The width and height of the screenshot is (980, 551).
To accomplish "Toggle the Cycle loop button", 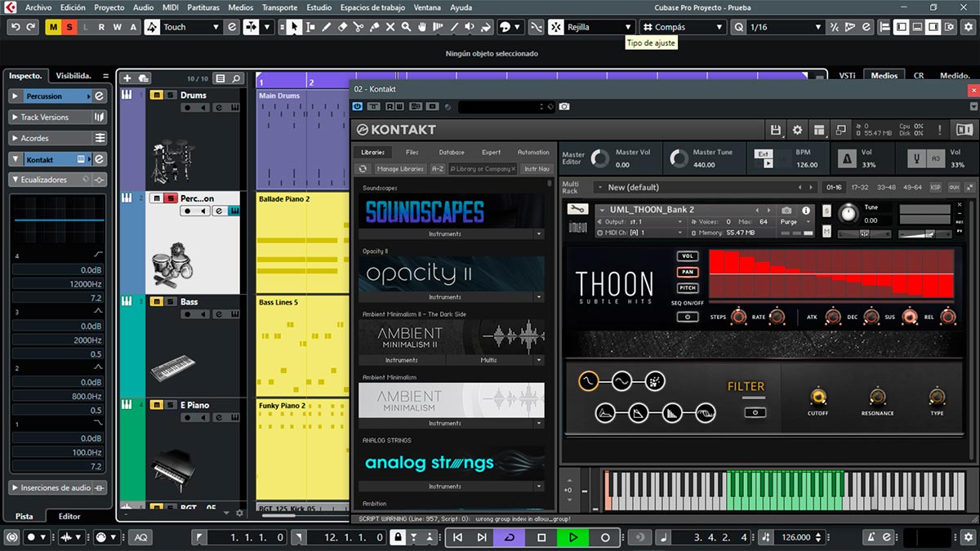I will click(x=510, y=537).
